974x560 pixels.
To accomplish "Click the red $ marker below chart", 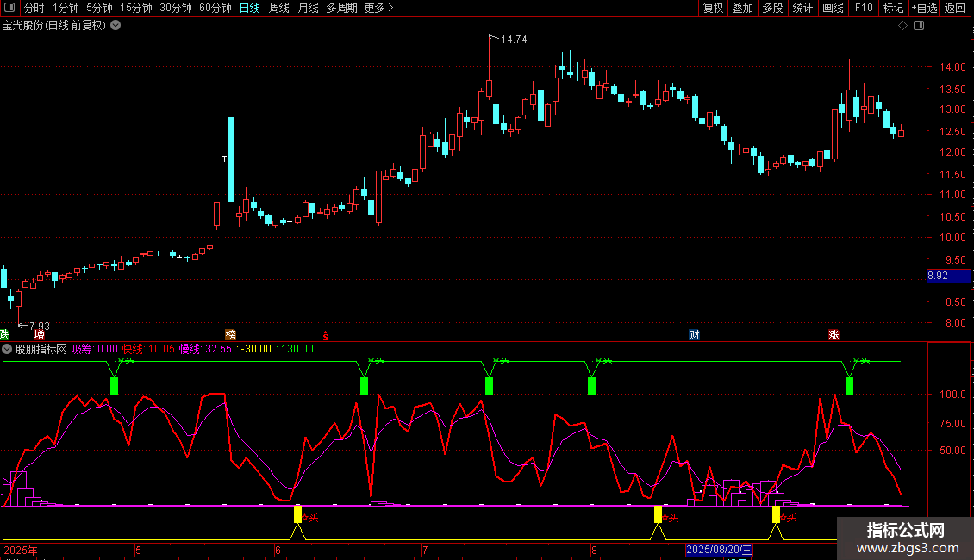I will 325,335.
